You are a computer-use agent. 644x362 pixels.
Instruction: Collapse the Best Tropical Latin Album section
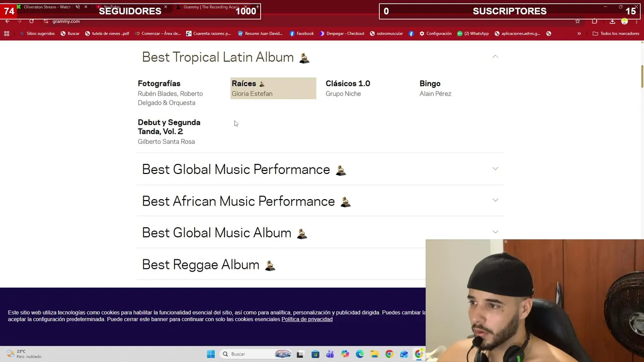(495, 57)
